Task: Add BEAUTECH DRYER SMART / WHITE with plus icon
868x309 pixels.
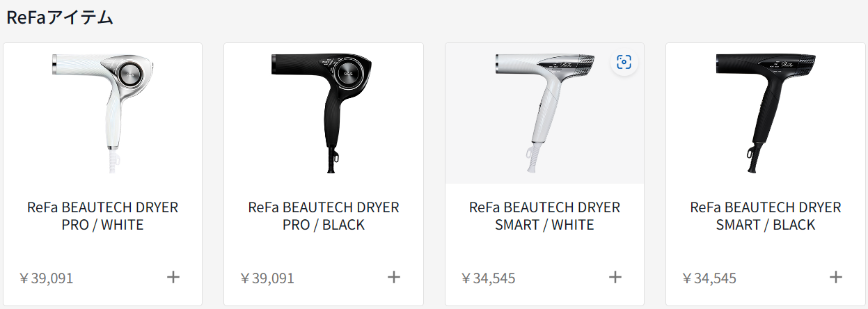Action: click(x=615, y=277)
